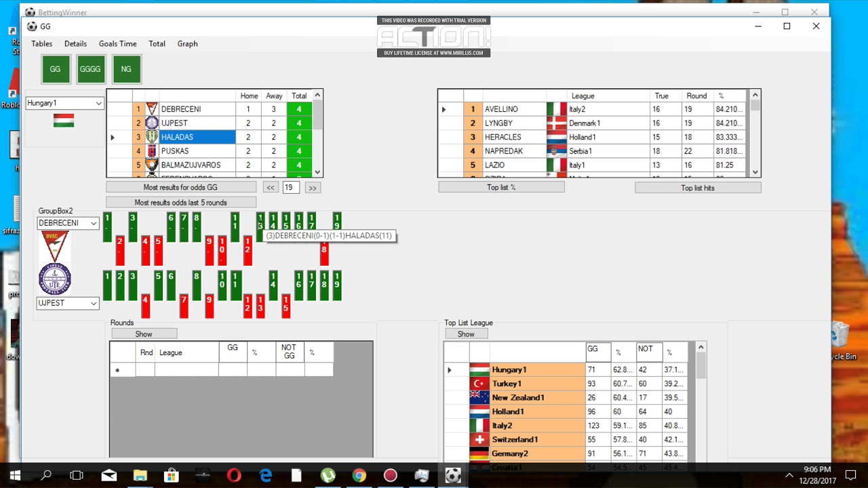Click the Germany2 flag in the Top List League
The width and height of the screenshot is (868, 488).
479,453
